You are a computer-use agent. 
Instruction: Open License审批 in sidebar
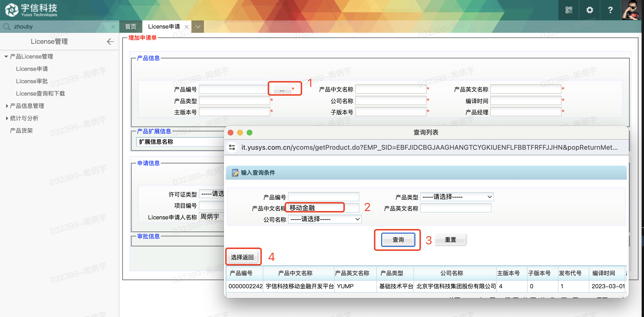pos(32,81)
